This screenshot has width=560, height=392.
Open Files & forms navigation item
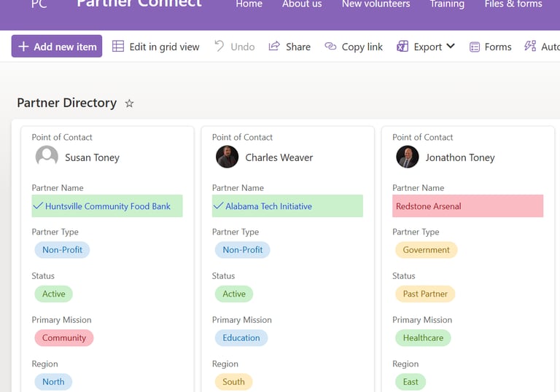coord(513,4)
